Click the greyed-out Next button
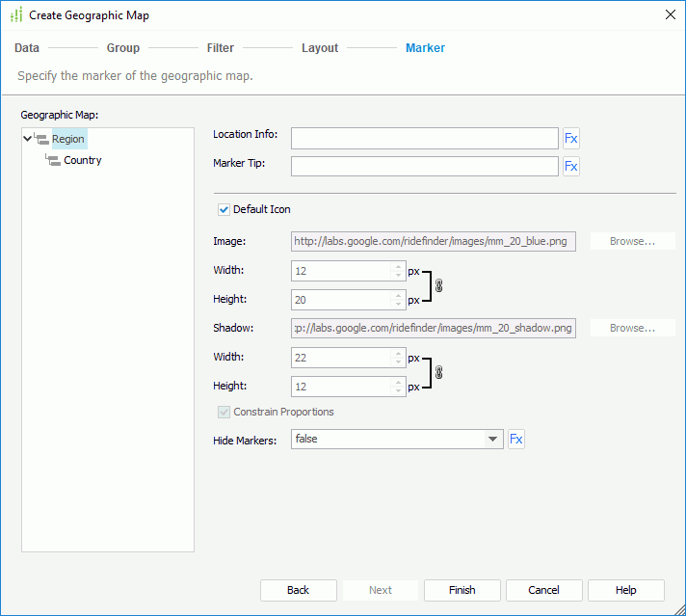The image size is (686, 616). click(381, 590)
